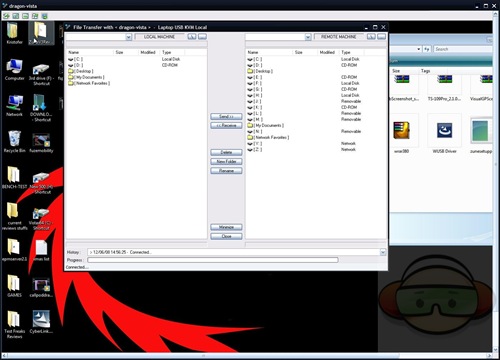500x360 pixels.
Task: Click the Rename button
Action: tap(226, 171)
